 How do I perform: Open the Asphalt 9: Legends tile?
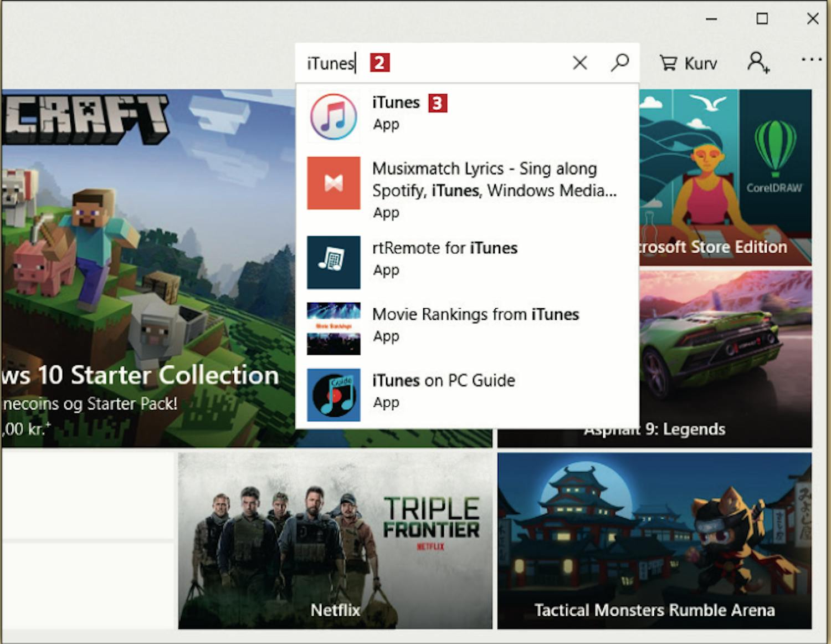[725, 359]
